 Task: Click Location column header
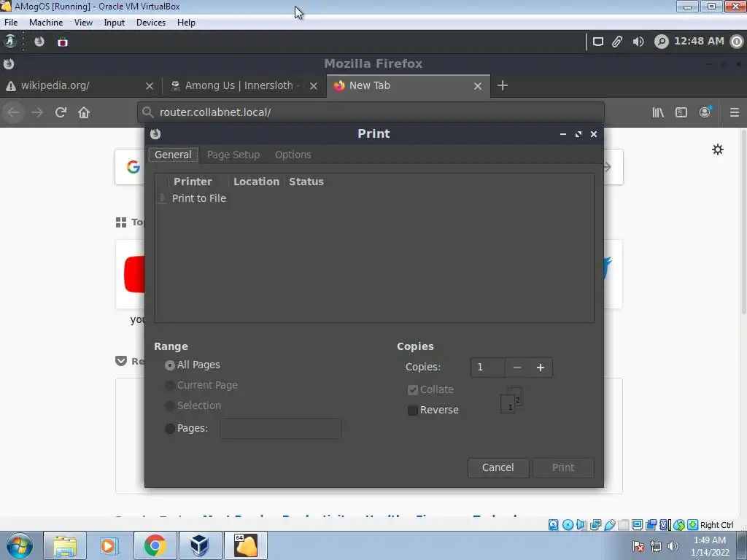pos(256,182)
